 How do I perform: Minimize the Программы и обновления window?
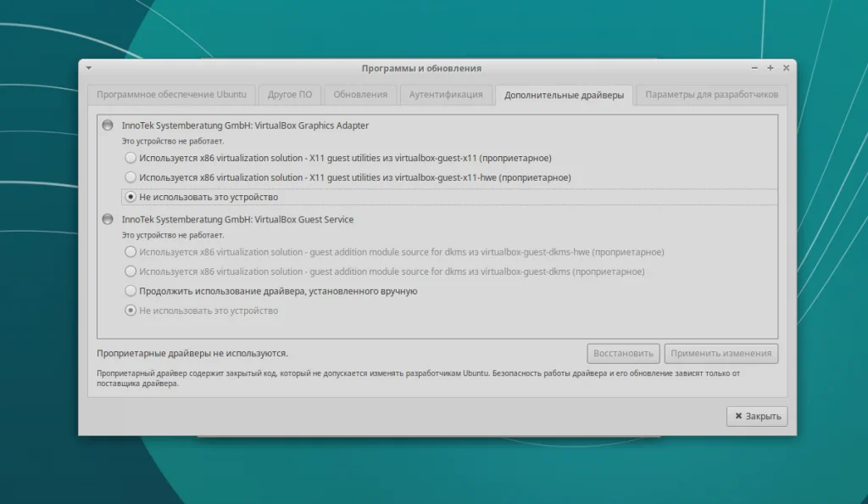754,68
